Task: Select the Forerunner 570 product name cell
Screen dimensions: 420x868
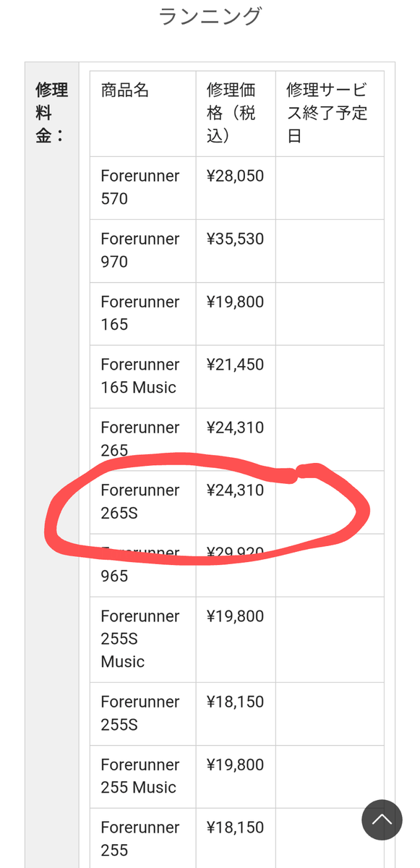Action: tap(142, 188)
